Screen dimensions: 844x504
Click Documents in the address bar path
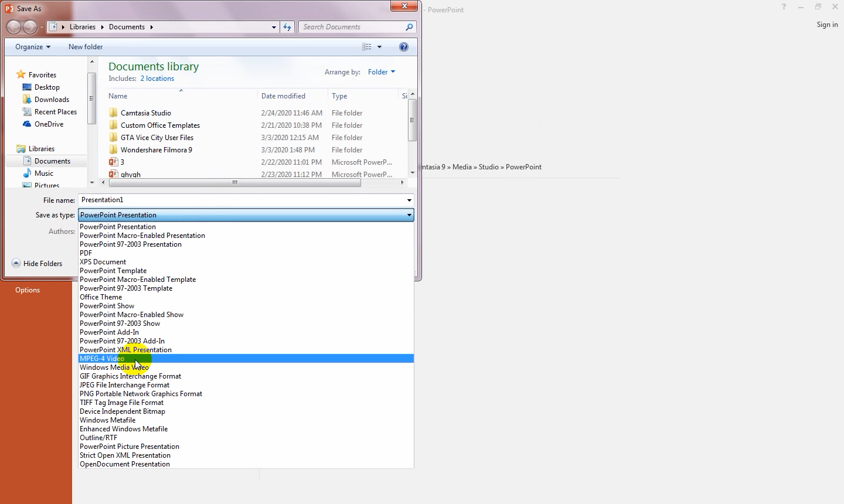[x=127, y=27]
